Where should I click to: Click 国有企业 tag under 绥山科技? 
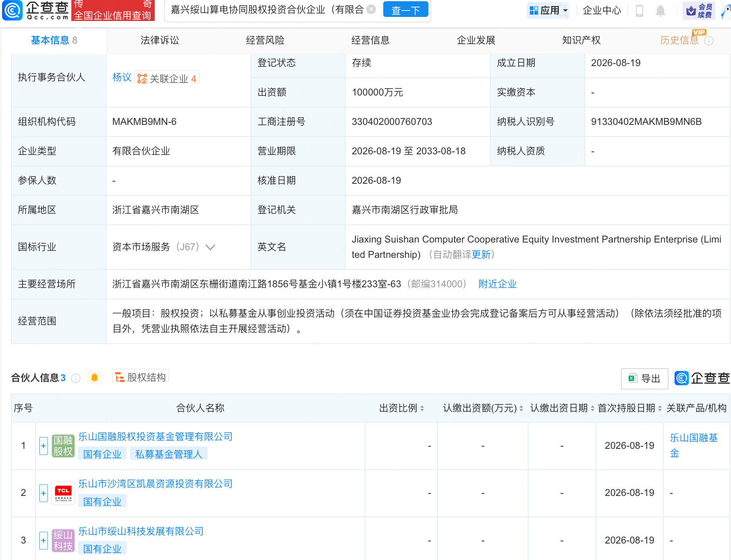(102, 549)
